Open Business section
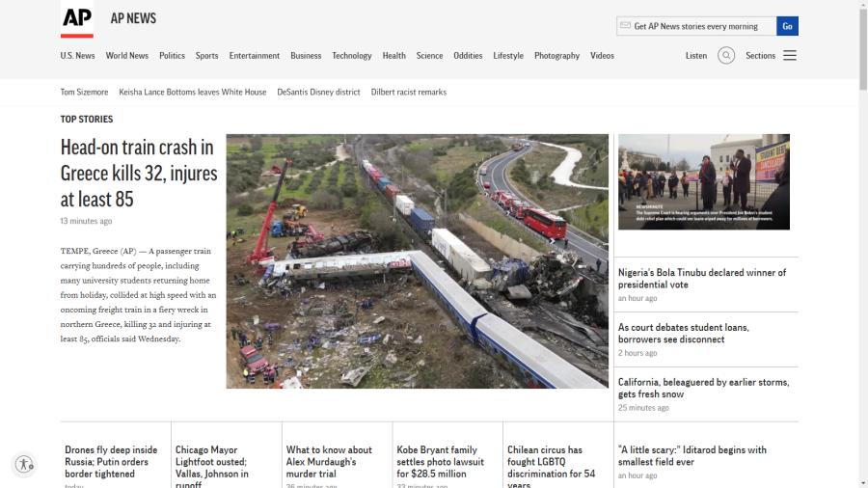Image resolution: width=868 pixels, height=488 pixels. pyautogui.click(x=306, y=55)
